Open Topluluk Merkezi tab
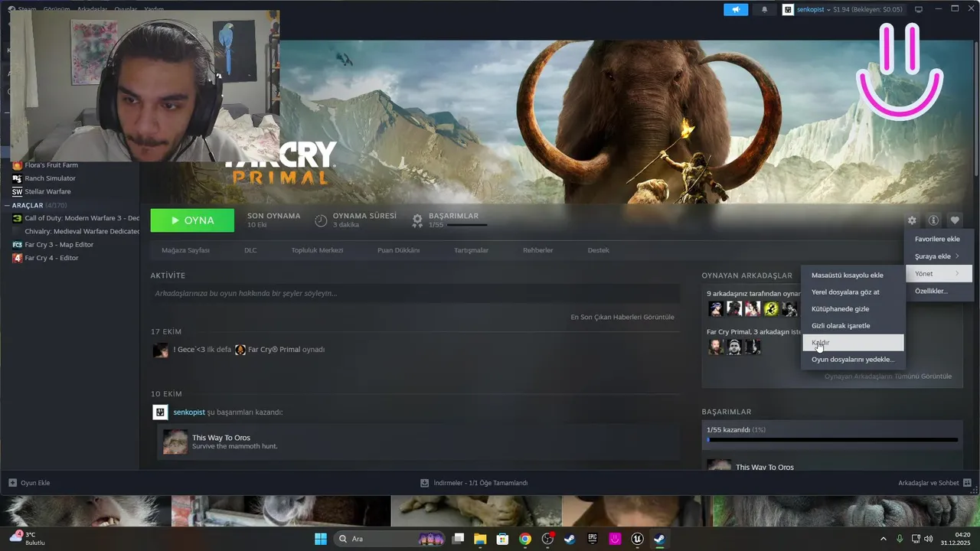The image size is (980, 551). tap(317, 250)
